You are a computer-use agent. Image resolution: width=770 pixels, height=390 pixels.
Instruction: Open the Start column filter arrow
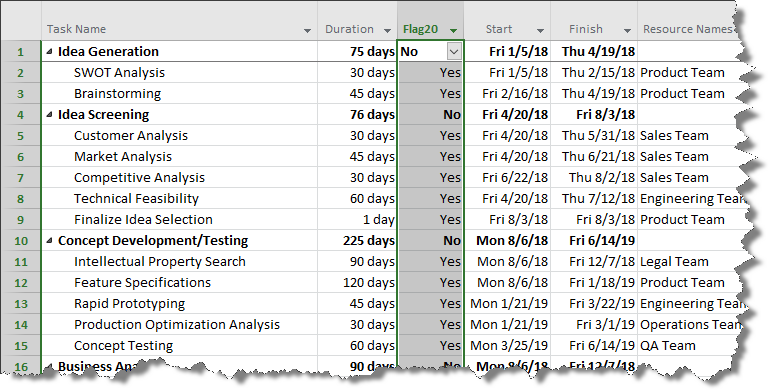point(540,30)
